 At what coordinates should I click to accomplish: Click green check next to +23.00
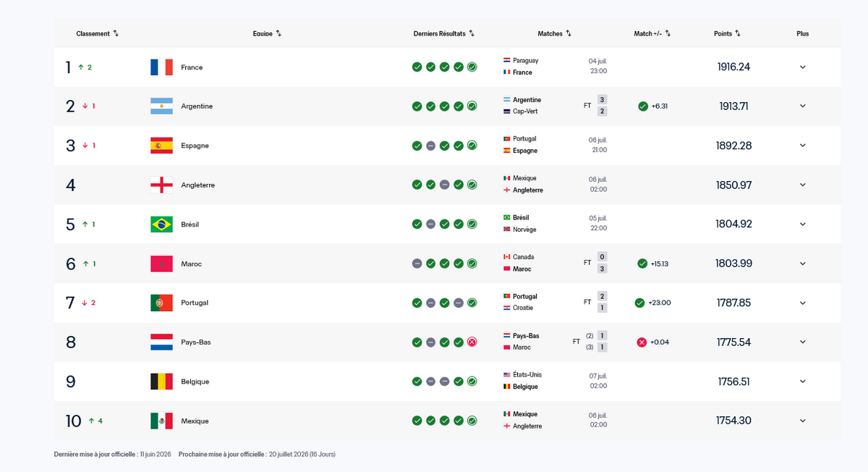[x=639, y=303]
